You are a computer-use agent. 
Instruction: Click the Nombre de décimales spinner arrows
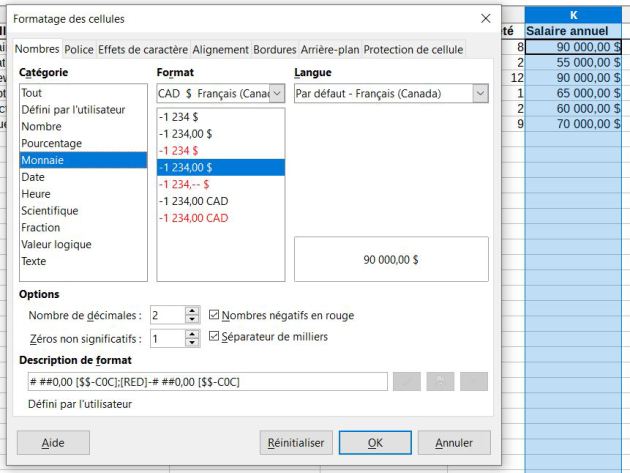[x=193, y=315]
